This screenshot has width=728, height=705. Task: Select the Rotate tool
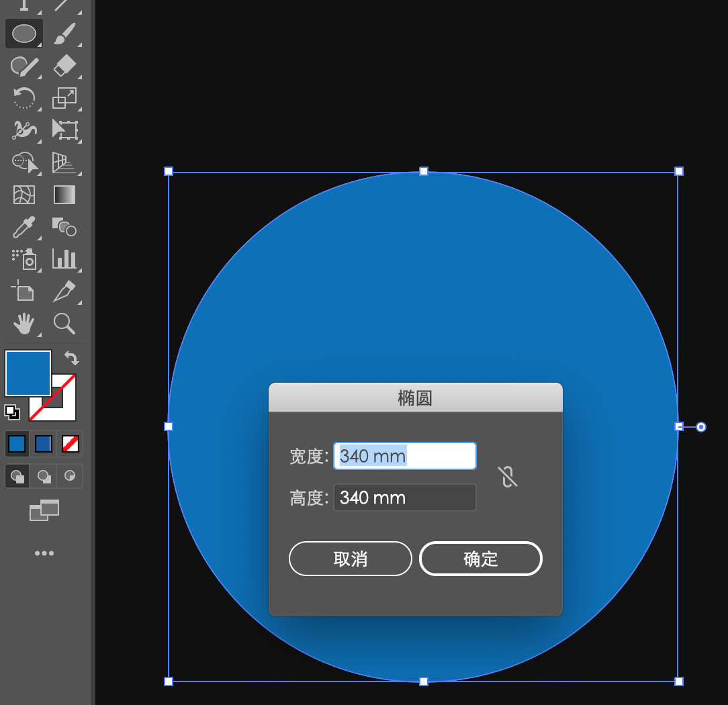click(24, 99)
